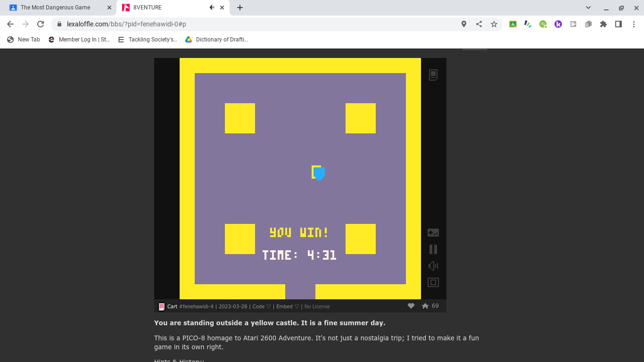Expand the Embed dropdown below the player
The width and height of the screenshot is (644, 362).
288,306
